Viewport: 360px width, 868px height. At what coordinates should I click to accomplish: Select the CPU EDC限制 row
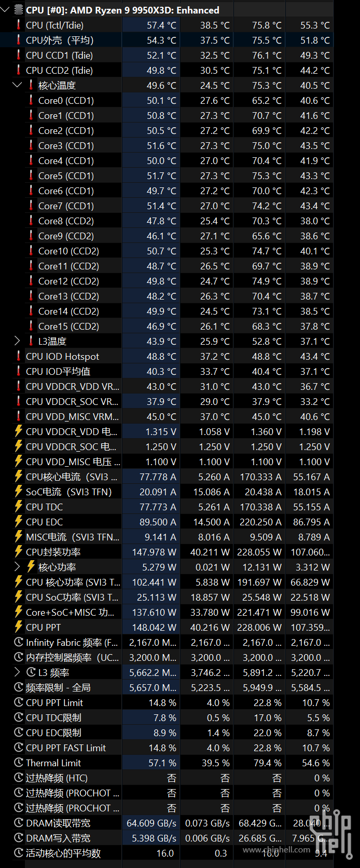(x=167, y=733)
